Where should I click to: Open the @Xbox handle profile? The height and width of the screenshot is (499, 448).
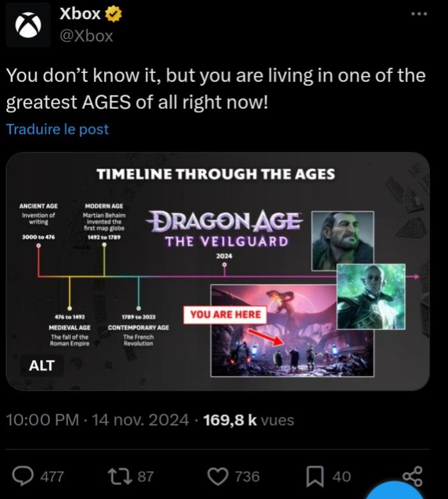pos(86,36)
